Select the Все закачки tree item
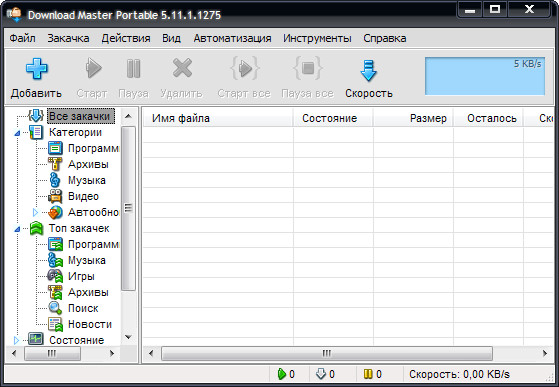Viewport: 559px width, 387px height. 79,116
